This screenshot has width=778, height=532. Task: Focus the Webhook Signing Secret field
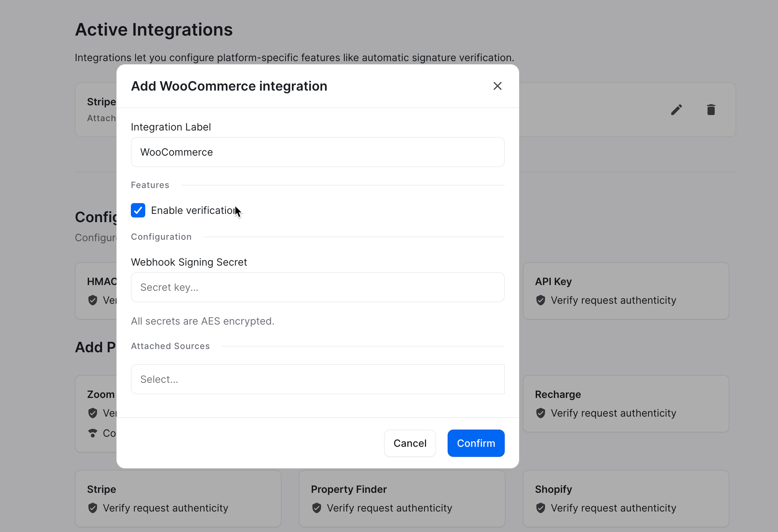(317, 287)
